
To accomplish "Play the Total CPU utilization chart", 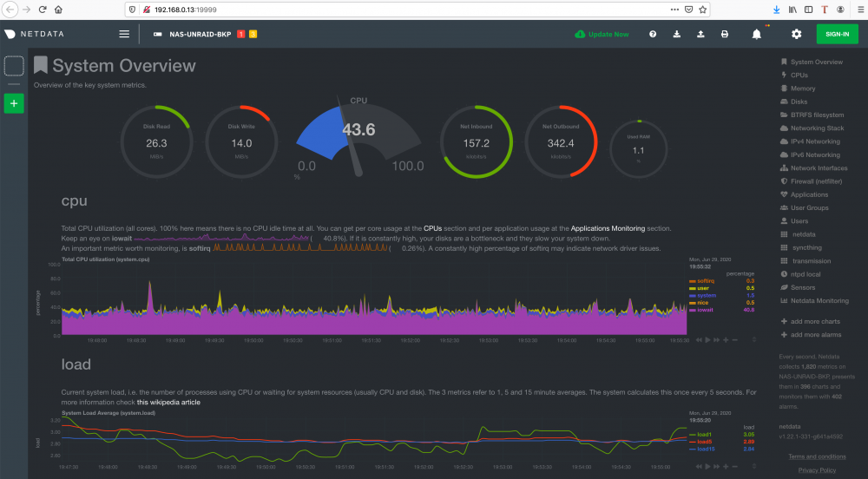I will [x=707, y=339].
